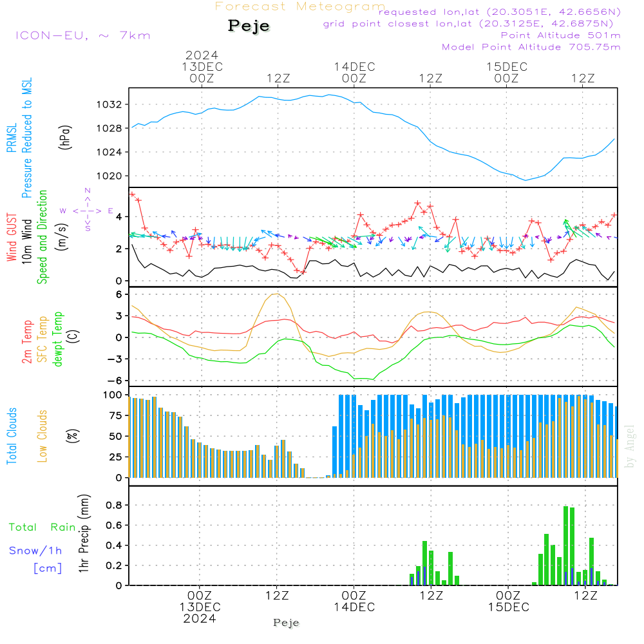The height and width of the screenshot is (644, 644).
Task: Click the '−3' value on the temperature axis
Action: tap(116, 359)
